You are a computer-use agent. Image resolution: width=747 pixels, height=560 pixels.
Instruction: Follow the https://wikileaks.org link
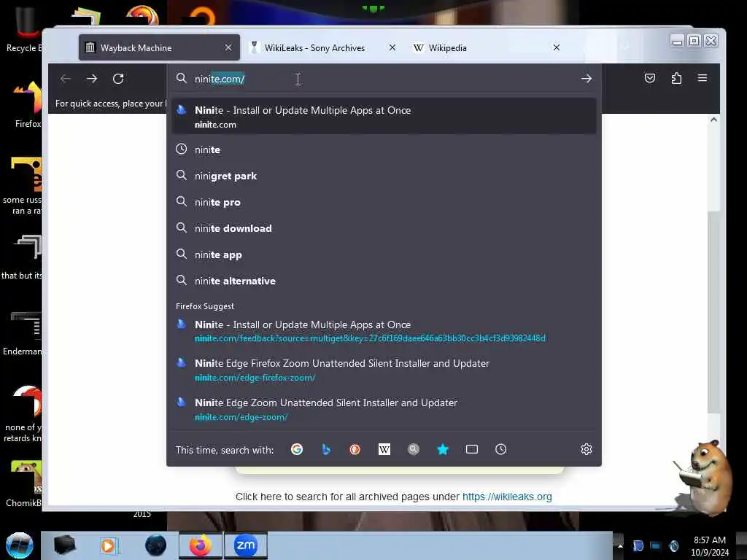pos(507,497)
